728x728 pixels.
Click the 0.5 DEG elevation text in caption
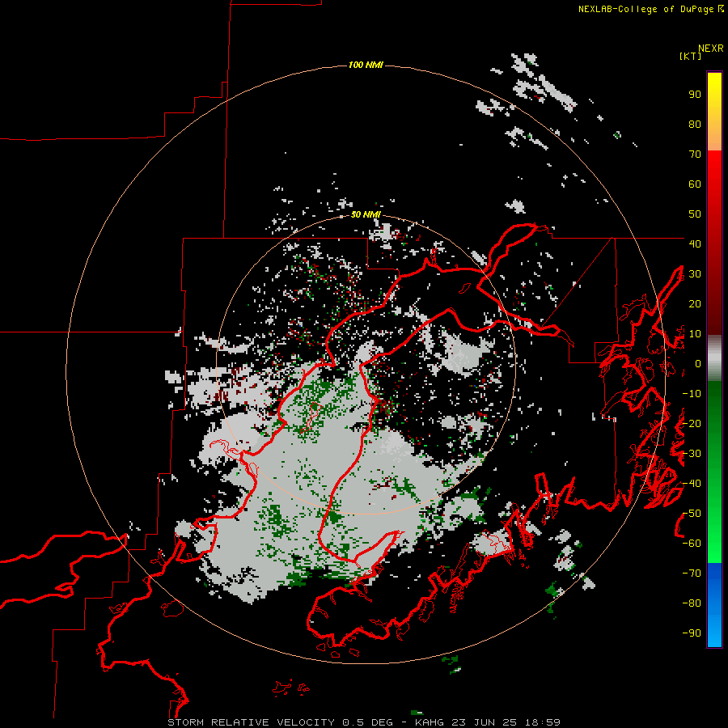(367, 722)
